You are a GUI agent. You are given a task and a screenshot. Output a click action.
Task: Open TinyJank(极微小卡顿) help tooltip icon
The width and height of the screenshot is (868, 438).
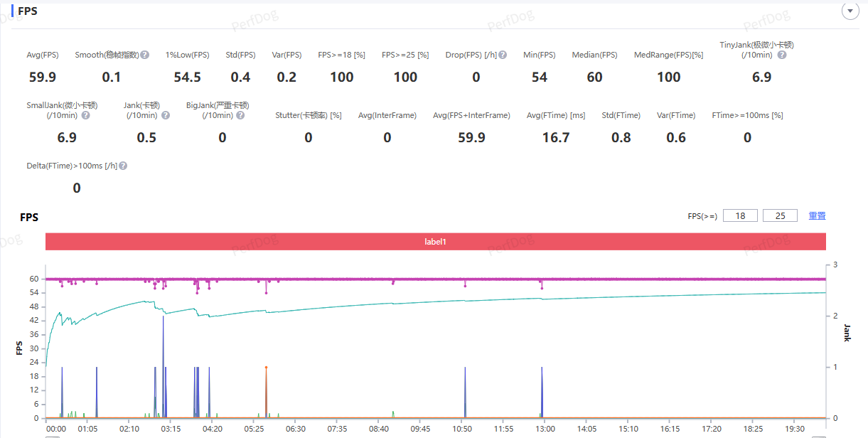782,55
